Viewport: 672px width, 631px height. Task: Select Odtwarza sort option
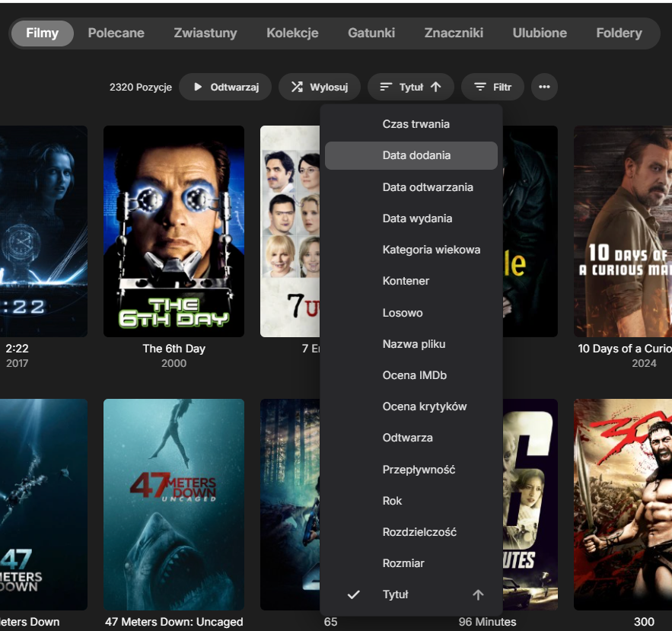coord(412,438)
